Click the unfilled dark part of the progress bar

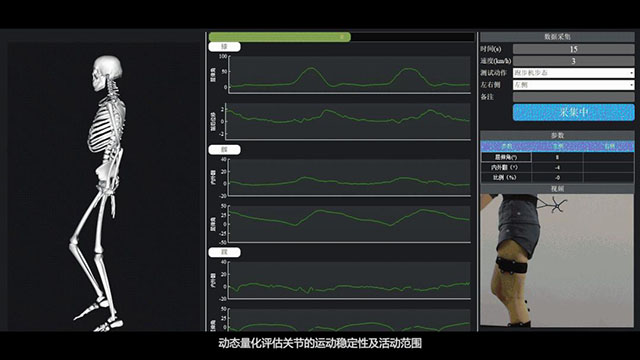pos(412,37)
